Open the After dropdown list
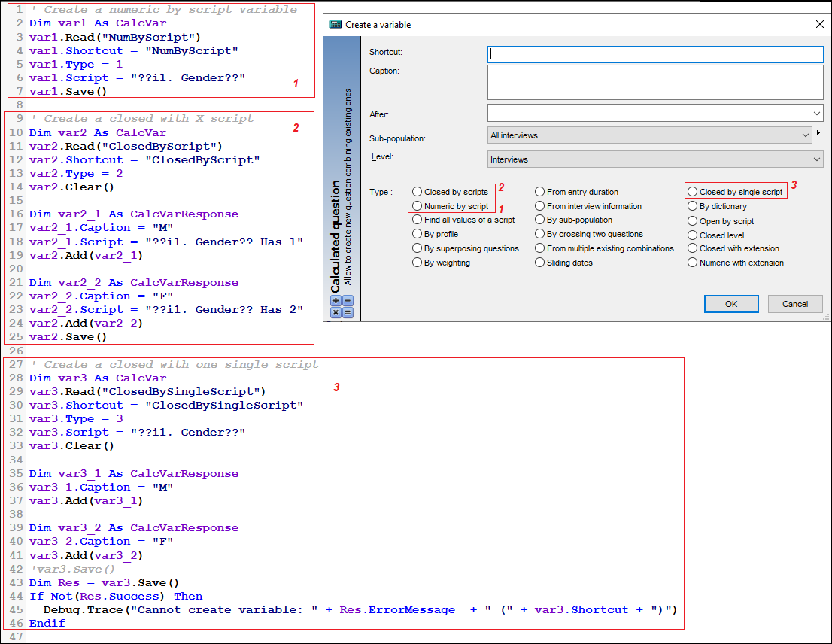This screenshot has height=644, width=832. tap(655, 113)
